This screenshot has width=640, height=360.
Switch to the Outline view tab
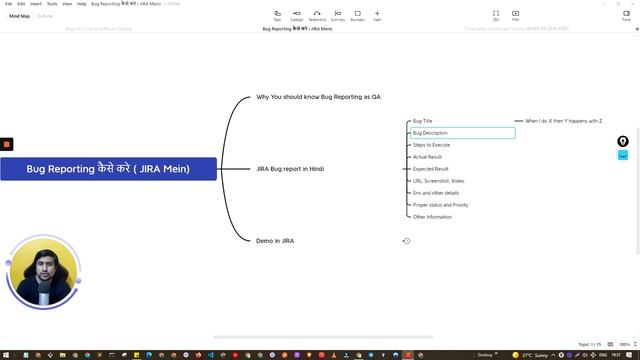tap(45, 16)
